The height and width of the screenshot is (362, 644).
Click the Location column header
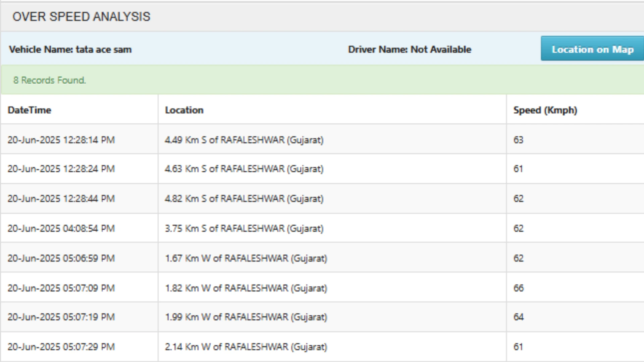click(184, 110)
